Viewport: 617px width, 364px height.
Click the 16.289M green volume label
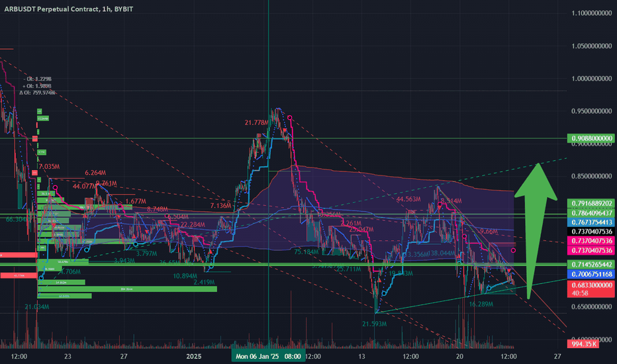pyautogui.click(x=481, y=304)
